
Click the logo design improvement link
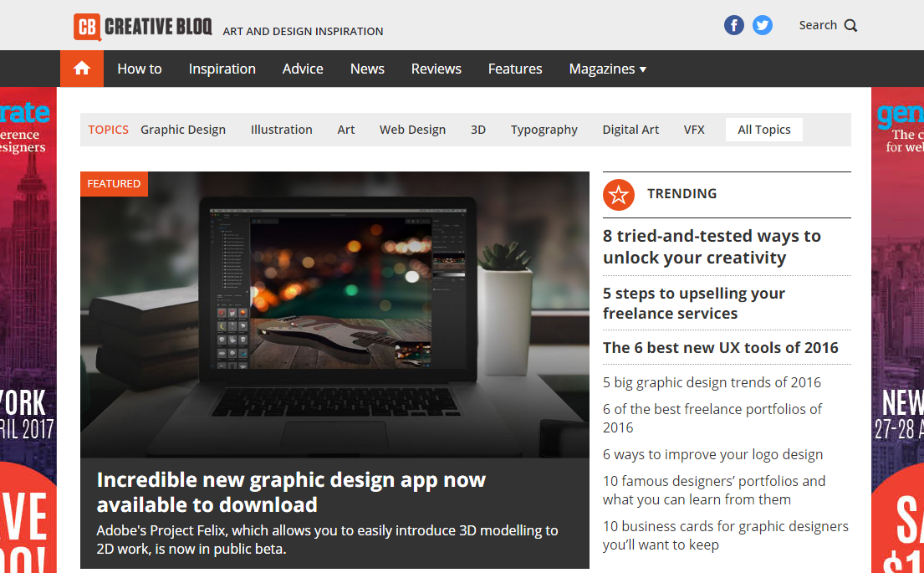tap(712, 453)
